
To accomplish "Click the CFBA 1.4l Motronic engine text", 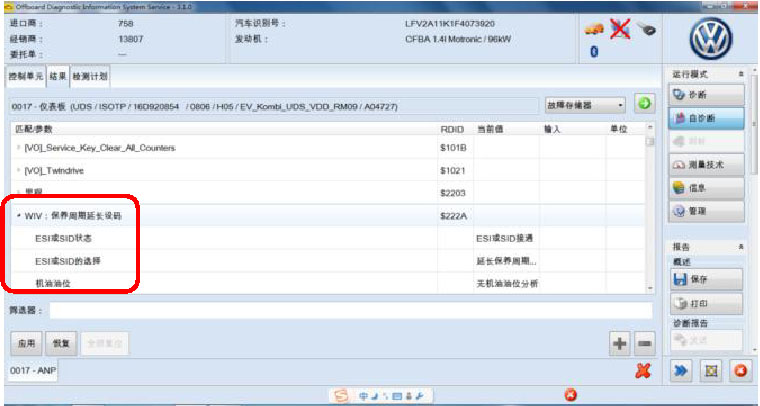I will click(458, 39).
